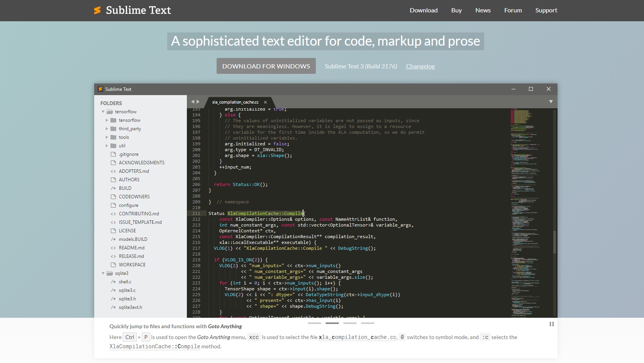Click the next tab right arrow
644x363 pixels.
click(x=198, y=102)
